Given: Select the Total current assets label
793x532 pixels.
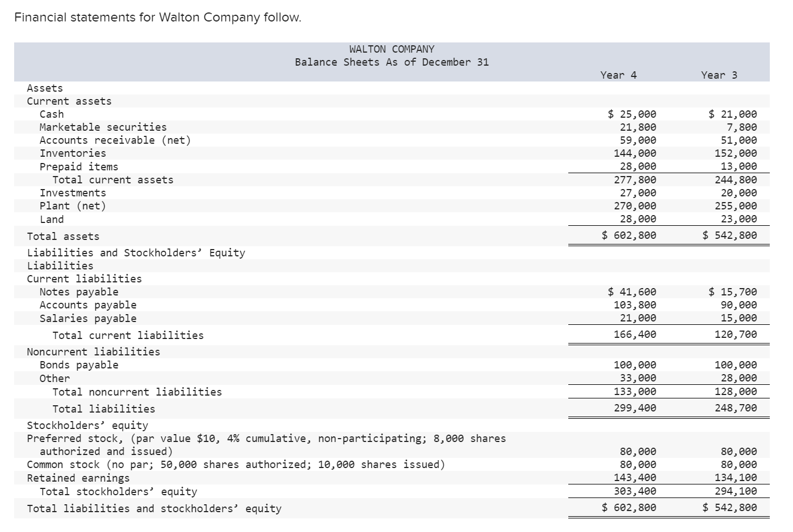Looking at the screenshot, I should click(x=112, y=179).
